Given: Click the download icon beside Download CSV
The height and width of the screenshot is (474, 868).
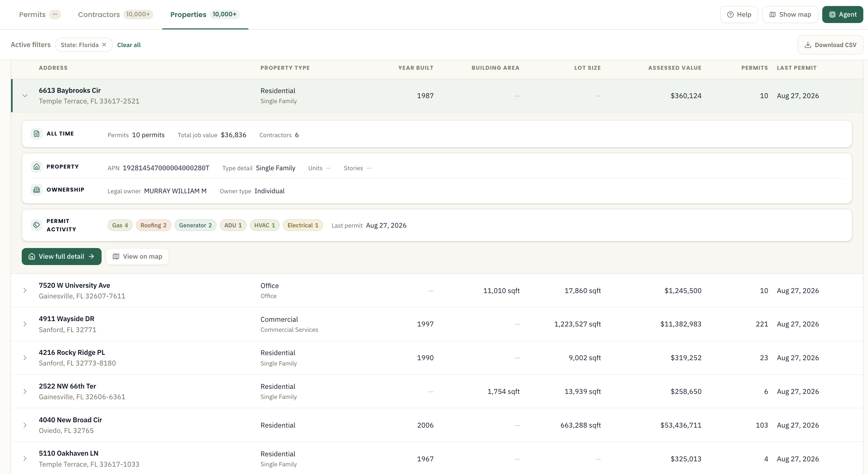Looking at the screenshot, I should [x=808, y=45].
